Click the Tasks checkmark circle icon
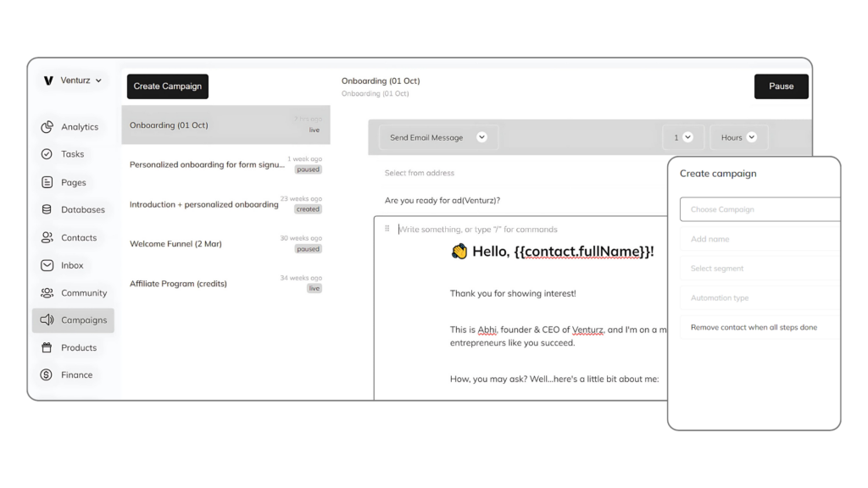Screen dimensions: 868x488 [x=47, y=154]
